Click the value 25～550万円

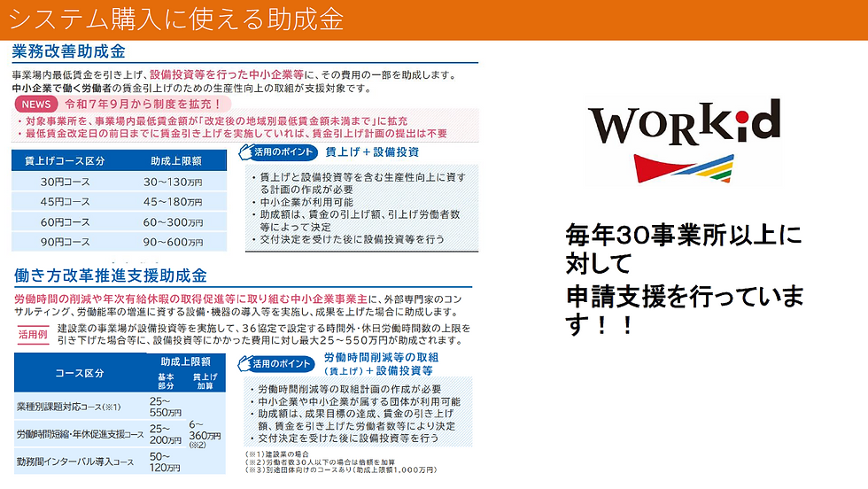(165, 407)
